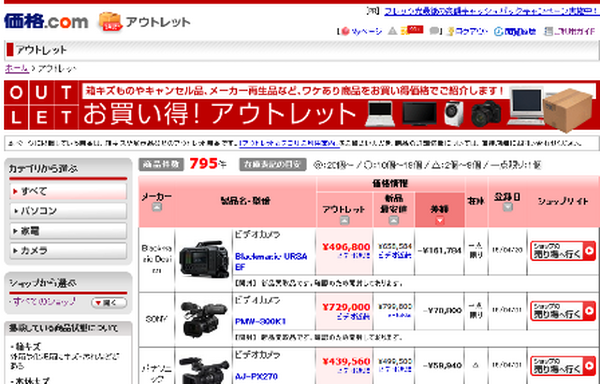Sort by メーカー ascending arrow
Viewport: 600px width, 384px height.
[x=157, y=207]
